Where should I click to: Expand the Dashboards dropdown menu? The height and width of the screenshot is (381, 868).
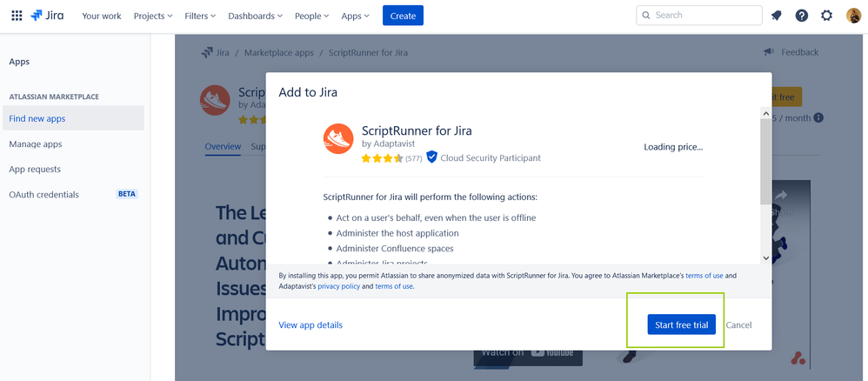click(255, 16)
